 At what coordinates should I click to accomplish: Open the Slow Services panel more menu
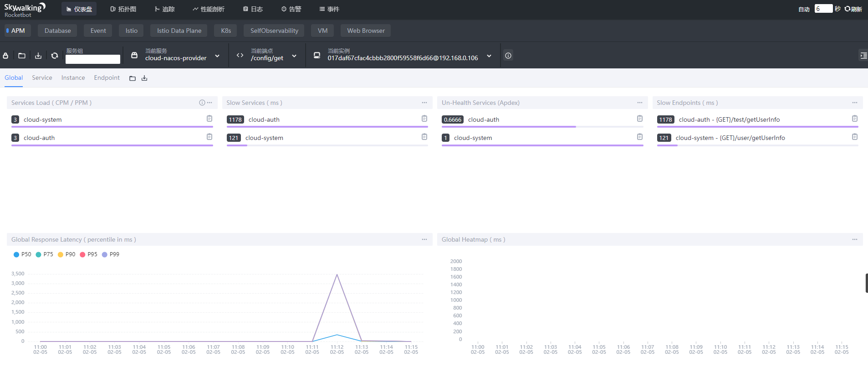tap(424, 103)
